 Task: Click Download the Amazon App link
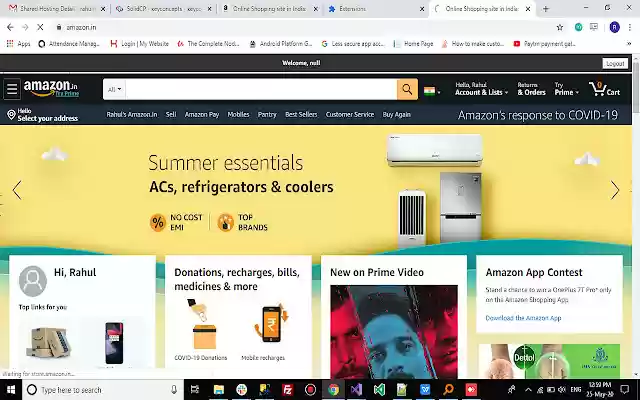pyautogui.click(x=523, y=318)
